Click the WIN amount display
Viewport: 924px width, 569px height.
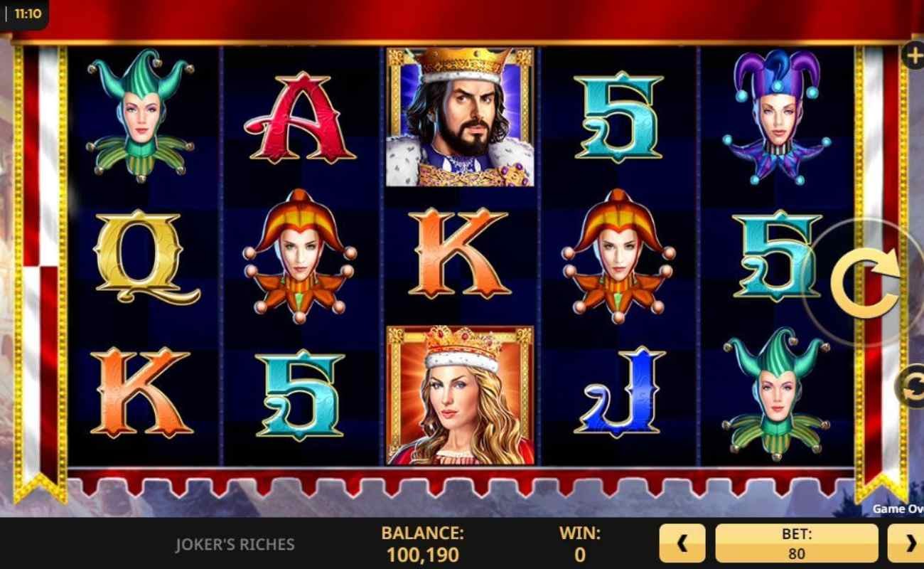(x=580, y=543)
